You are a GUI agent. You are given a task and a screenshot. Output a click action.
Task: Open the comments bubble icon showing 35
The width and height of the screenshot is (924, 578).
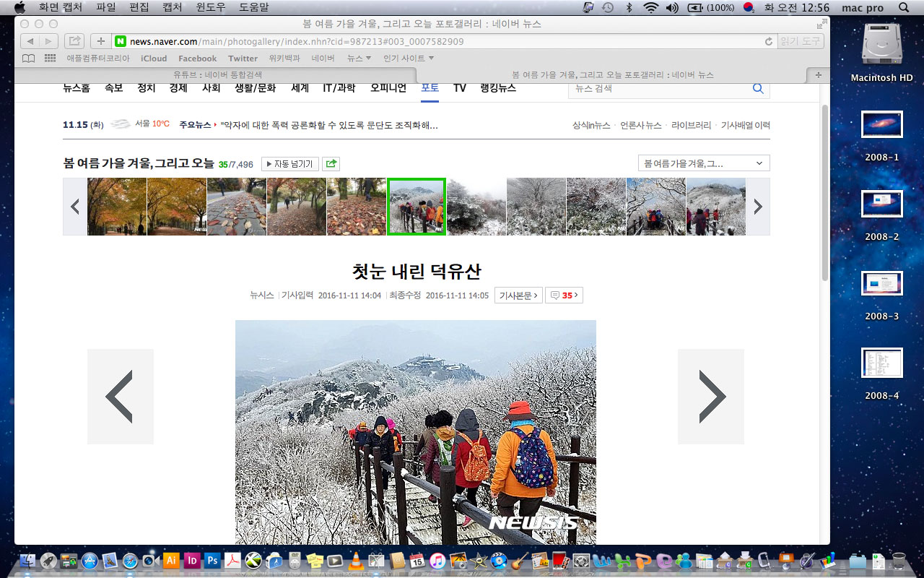[564, 296]
